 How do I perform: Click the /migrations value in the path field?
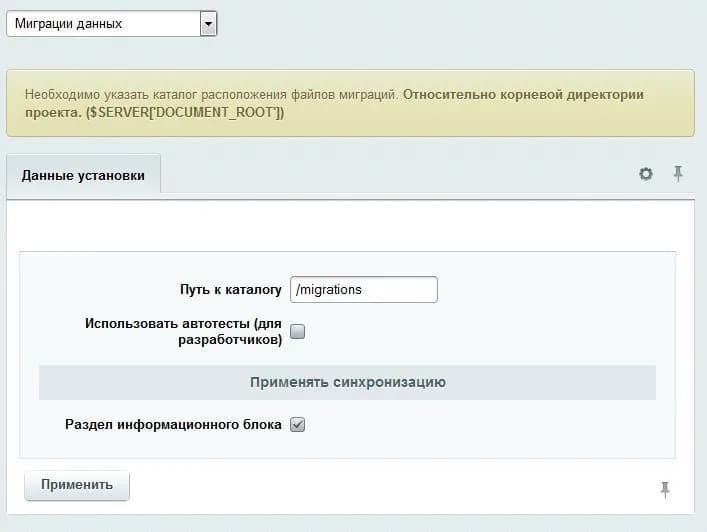[329, 289]
